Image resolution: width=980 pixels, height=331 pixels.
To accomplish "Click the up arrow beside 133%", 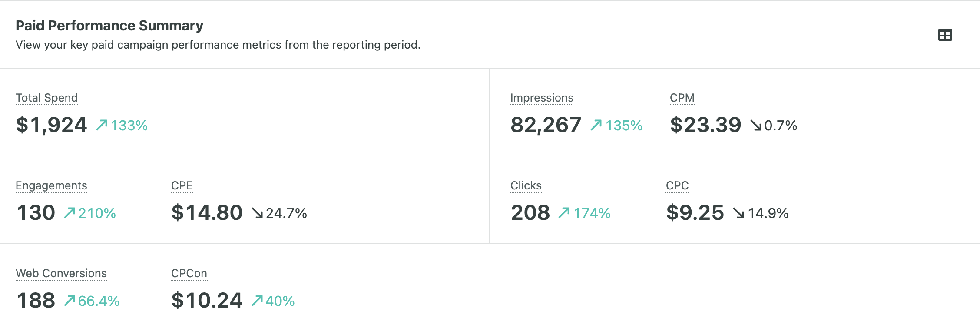I will (x=102, y=125).
